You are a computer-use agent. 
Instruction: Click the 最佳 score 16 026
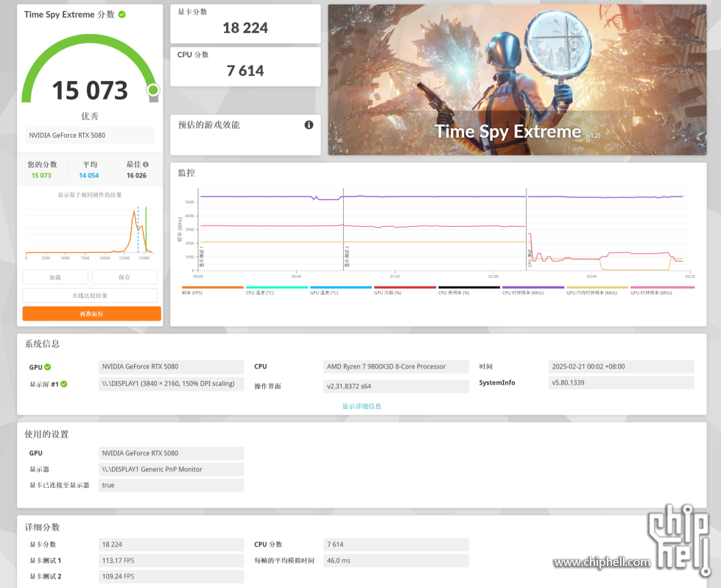136,176
